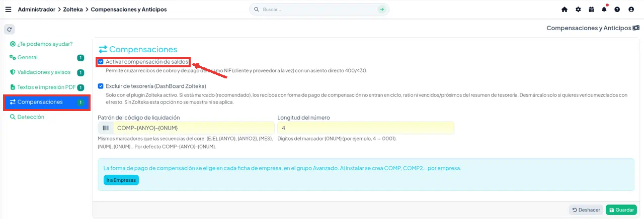Image resolution: width=644 pixels, height=219 pixels.
Task: Switch to Validaciones y avisos tab
Action: pyautogui.click(x=46, y=72)
